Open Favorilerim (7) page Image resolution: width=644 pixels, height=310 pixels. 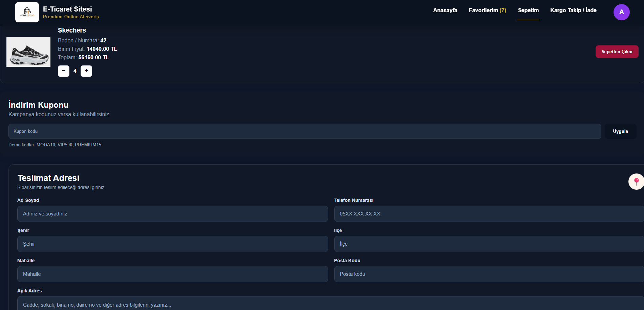click(487, 10)
